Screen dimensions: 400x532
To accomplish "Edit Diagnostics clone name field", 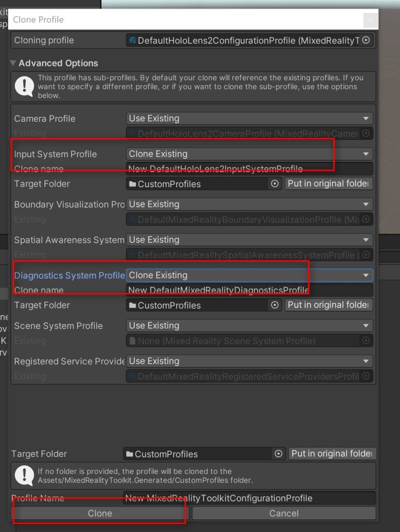I will point(249,290).
